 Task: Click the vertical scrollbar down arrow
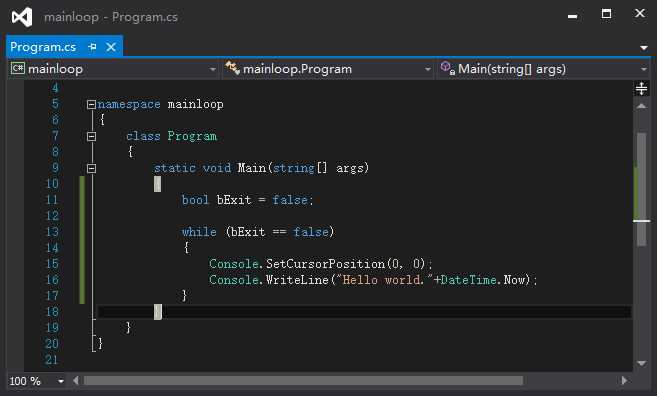[x=641, y=363]
